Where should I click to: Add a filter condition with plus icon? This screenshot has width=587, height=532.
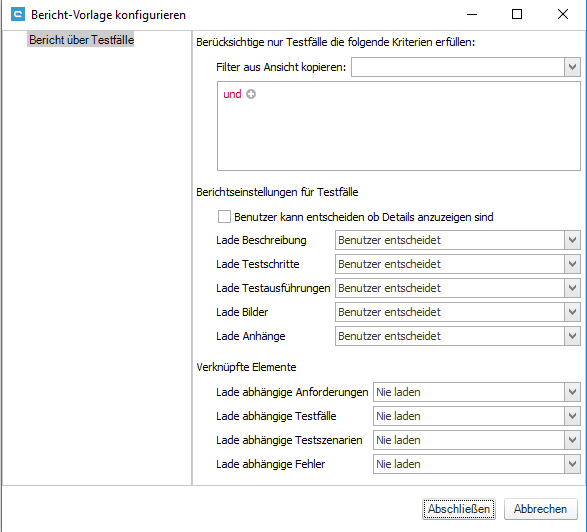coord(251,94)
